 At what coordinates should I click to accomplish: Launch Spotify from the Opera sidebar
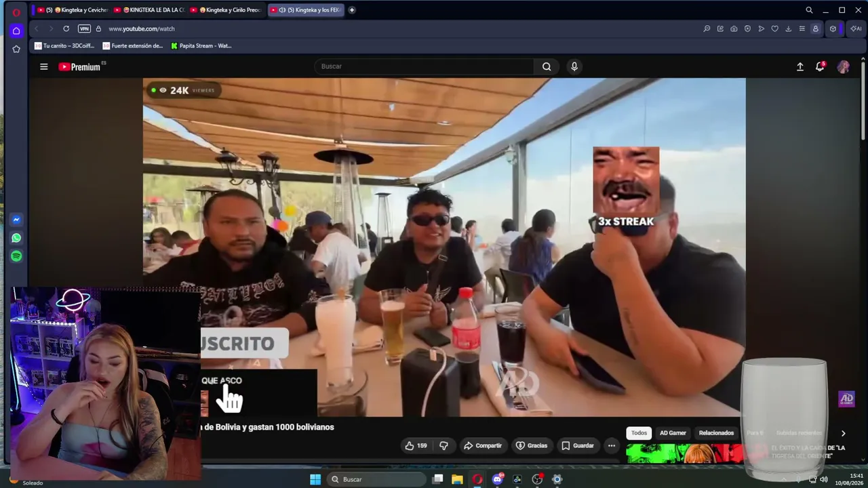coord(16,256)
